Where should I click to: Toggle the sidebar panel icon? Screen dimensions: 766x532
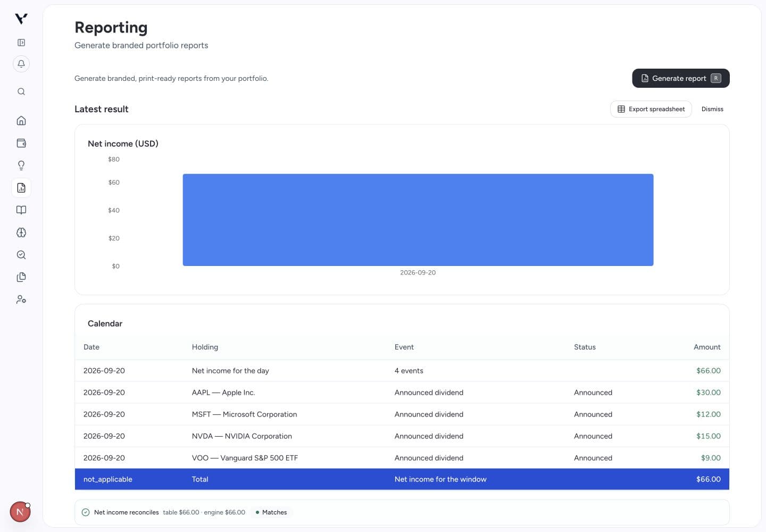coord(21,43)
